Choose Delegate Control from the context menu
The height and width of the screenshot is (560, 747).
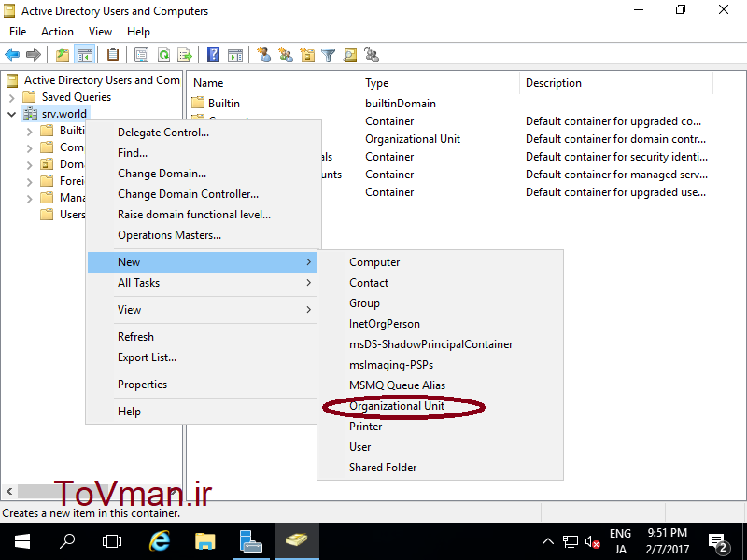163,133
